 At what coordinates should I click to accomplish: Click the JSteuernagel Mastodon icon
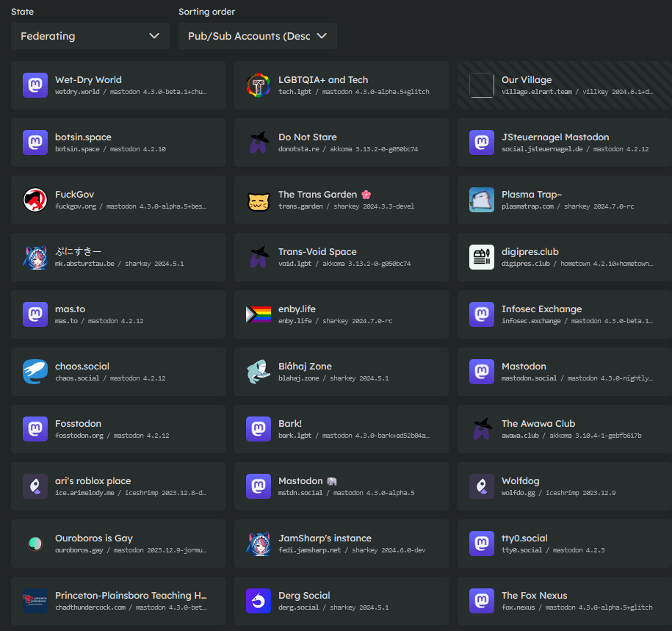(x=482, y=143)
